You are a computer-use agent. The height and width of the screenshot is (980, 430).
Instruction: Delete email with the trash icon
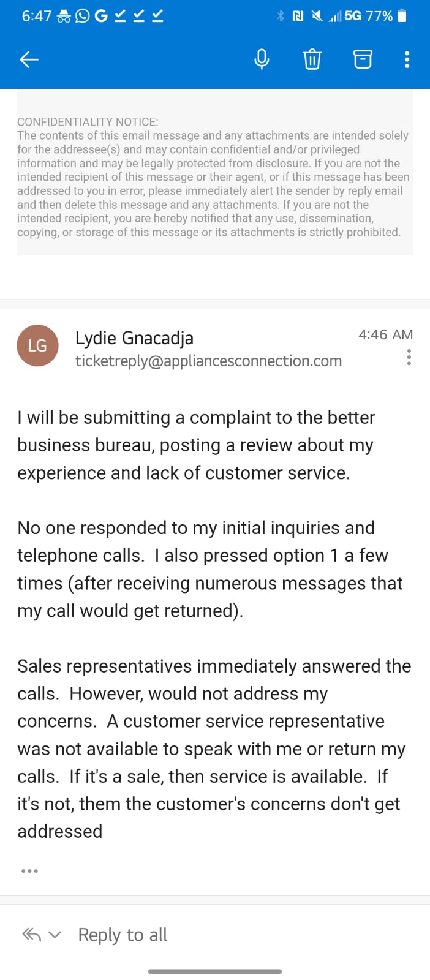point(312,59)
